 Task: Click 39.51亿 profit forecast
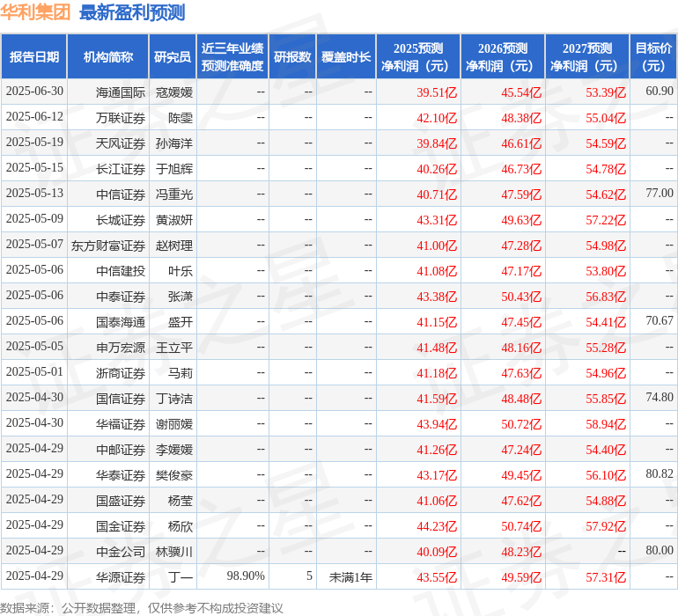pyautogui.click(x=437, y=92)
